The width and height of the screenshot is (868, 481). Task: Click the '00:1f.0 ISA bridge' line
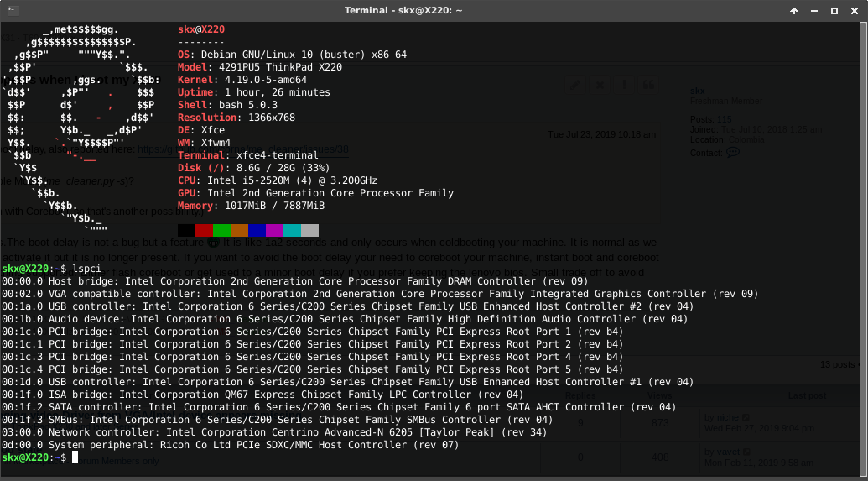point(262,395)
